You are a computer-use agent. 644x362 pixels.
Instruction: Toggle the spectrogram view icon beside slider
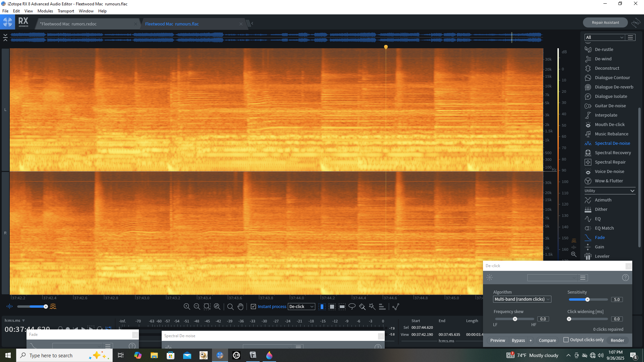(x=53, y=306)
